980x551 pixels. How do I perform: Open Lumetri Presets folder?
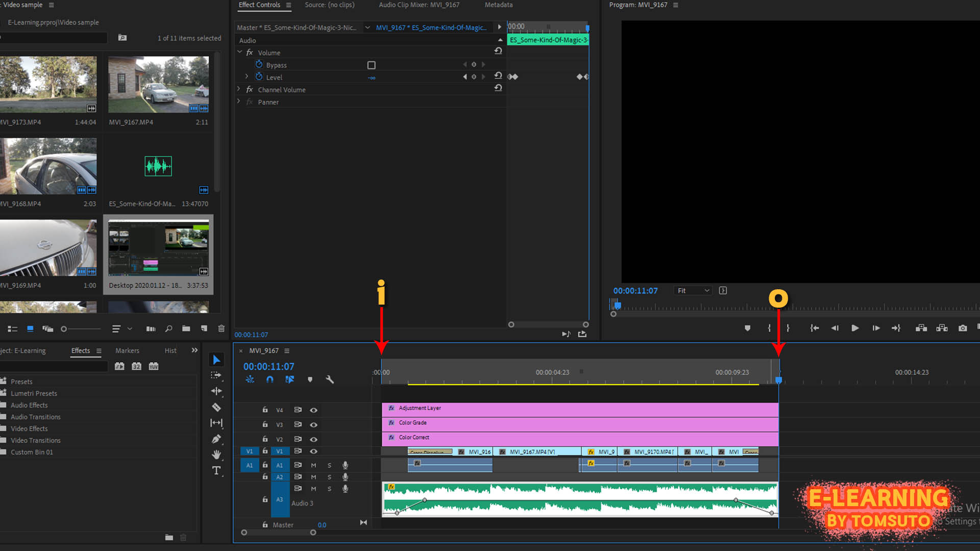click(34, 393)
